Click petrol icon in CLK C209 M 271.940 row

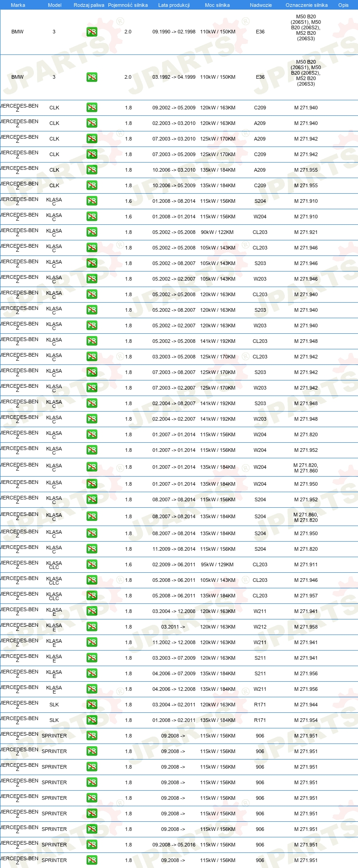point(92,108)
